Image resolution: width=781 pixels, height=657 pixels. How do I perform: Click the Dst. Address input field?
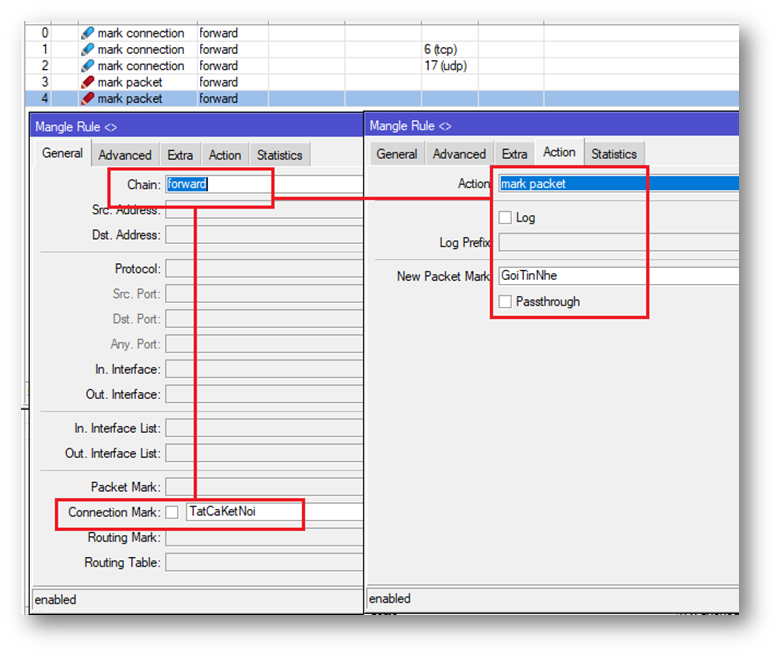[264, 235]
